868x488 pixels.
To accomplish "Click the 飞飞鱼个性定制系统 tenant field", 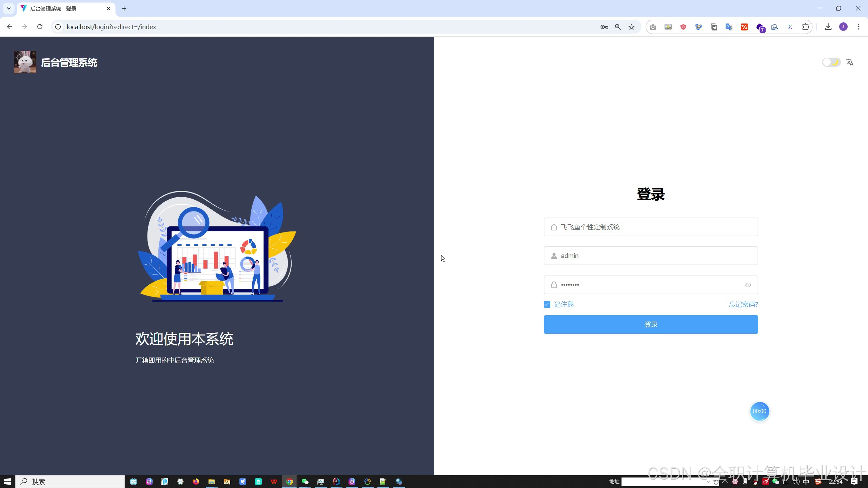I will (651, 227).
